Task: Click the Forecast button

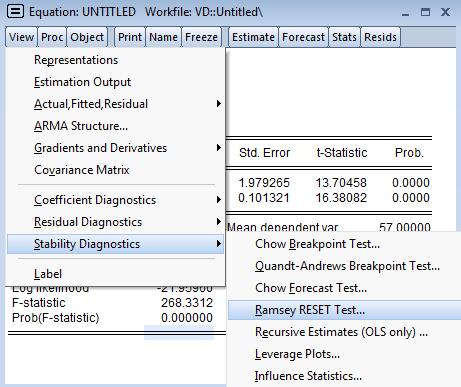Action: click(303, 37)
